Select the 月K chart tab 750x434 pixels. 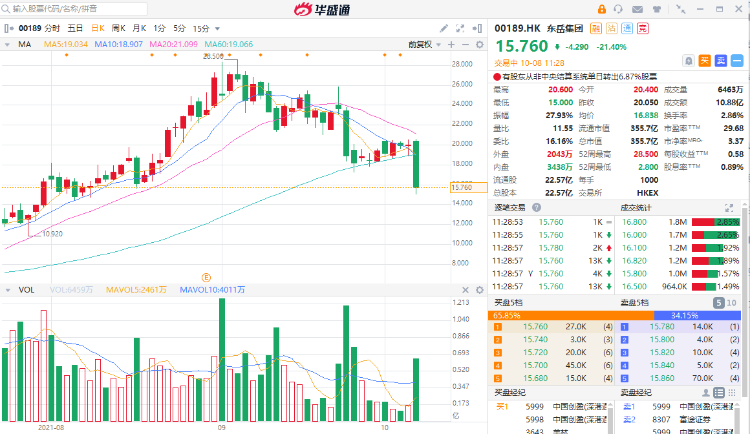click(139, 28)
